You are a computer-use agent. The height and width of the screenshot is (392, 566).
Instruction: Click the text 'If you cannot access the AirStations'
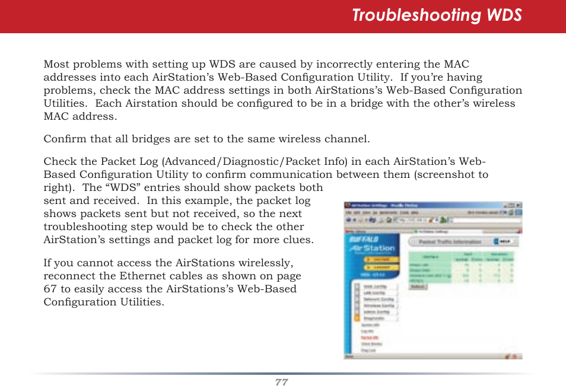click(139, 263)
